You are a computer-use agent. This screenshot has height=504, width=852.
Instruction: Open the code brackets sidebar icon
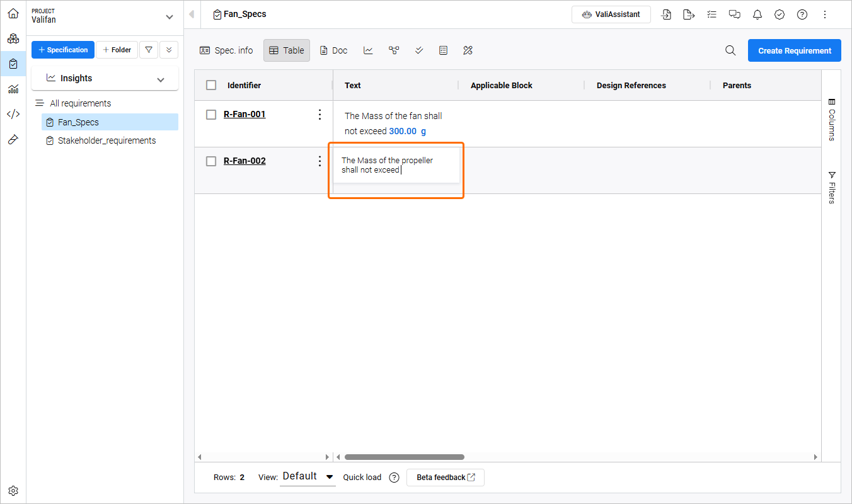13,114
